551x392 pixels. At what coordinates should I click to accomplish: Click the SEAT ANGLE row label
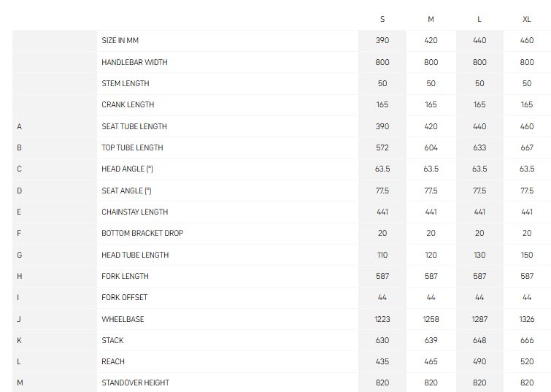click(x=126, y=191)
